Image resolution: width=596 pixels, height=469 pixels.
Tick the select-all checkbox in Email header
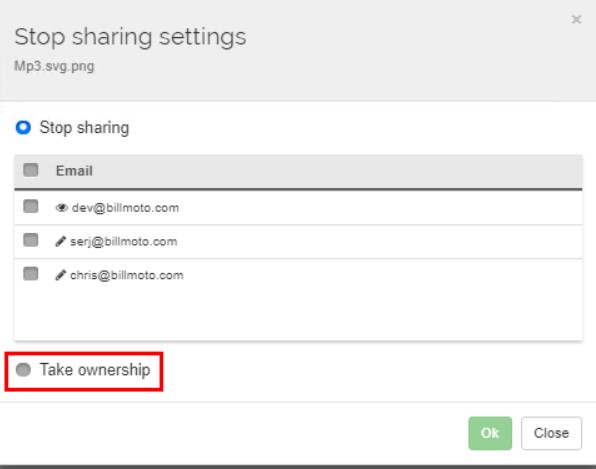point(31,170)
